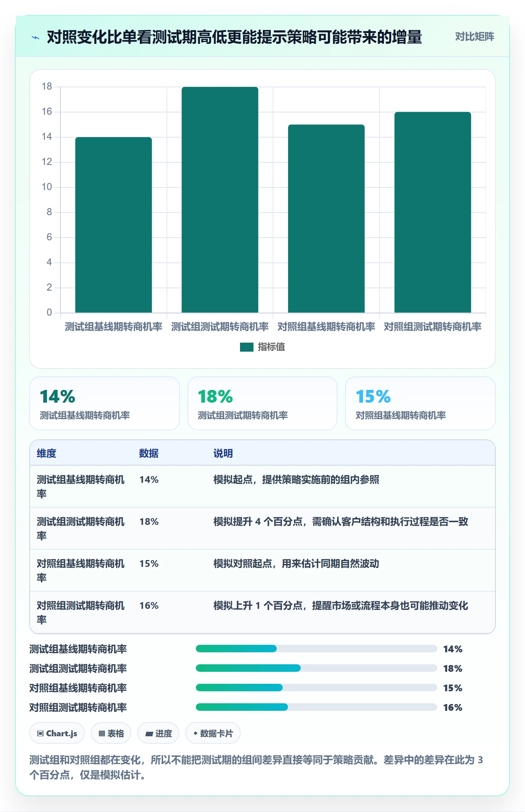The image size is (525, 812).
Task: Select the 16% cell in the table
Action: 149,605
